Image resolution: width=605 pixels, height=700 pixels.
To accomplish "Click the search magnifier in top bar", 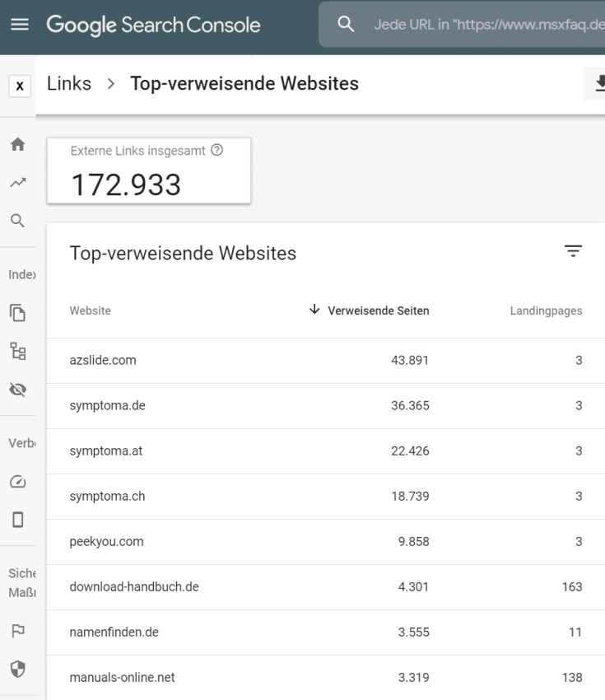I will (x=346, y=24).
